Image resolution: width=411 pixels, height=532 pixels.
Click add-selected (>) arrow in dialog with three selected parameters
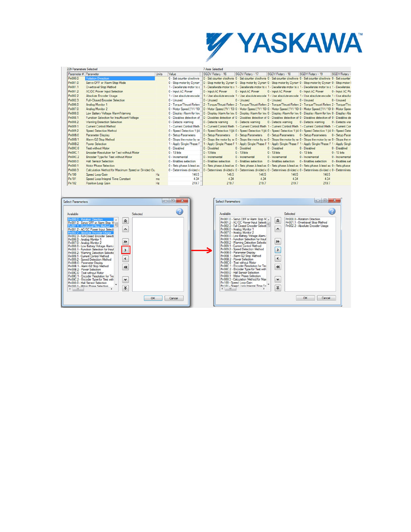point(278,250)
